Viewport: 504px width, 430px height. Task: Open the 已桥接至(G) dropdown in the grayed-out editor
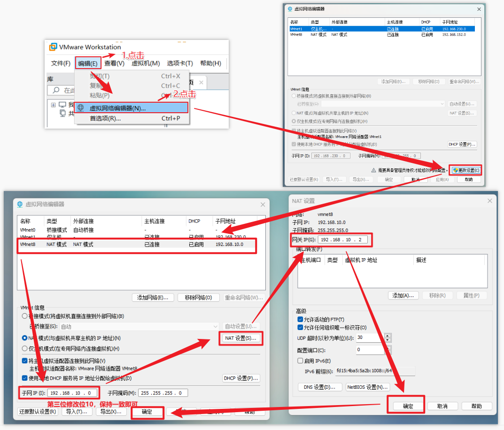[383, 104]
